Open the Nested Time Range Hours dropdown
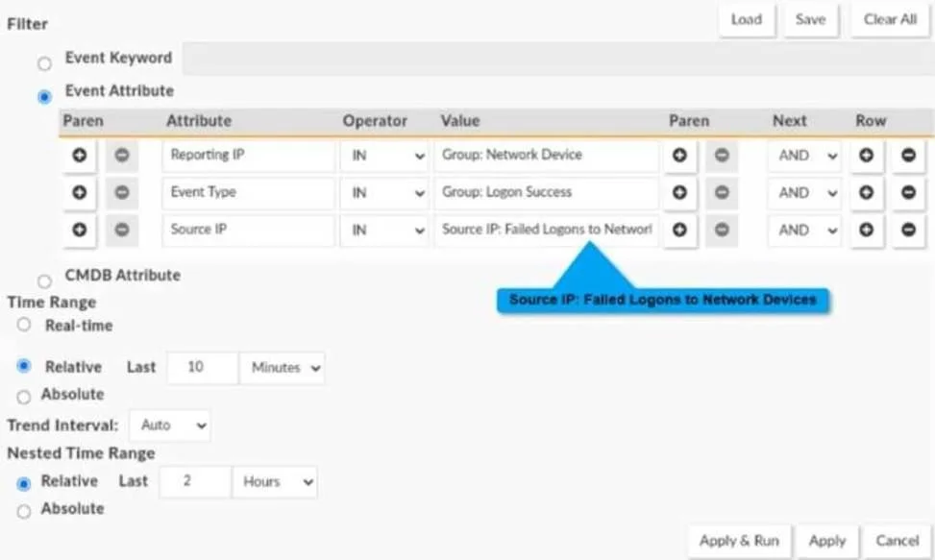The height and width of the screenshot is (560, 935). tap(274, 482)
